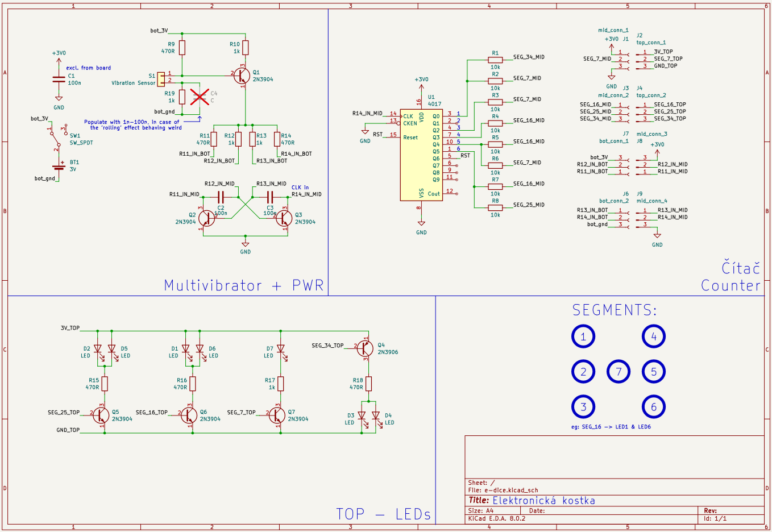The height and width of the screenshot is (532, 772).
Task: Select the crossed-out C4 capacitor
Action: pyautogui.click(x=200, y=97)
